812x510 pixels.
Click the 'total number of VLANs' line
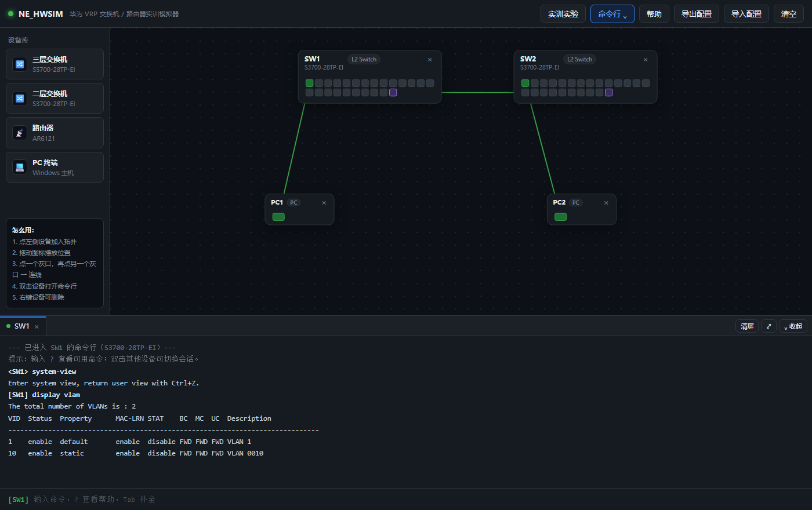pyautogui.click(x=72, y=406)
